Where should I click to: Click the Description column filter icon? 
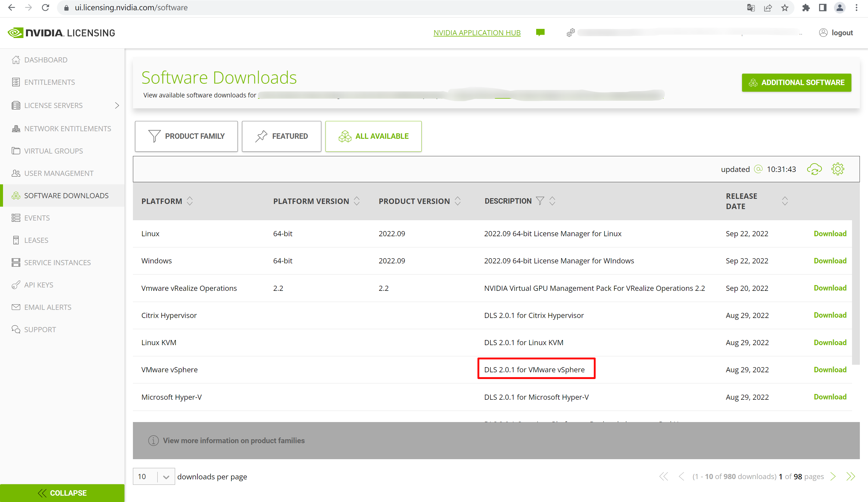click(540, 201)
